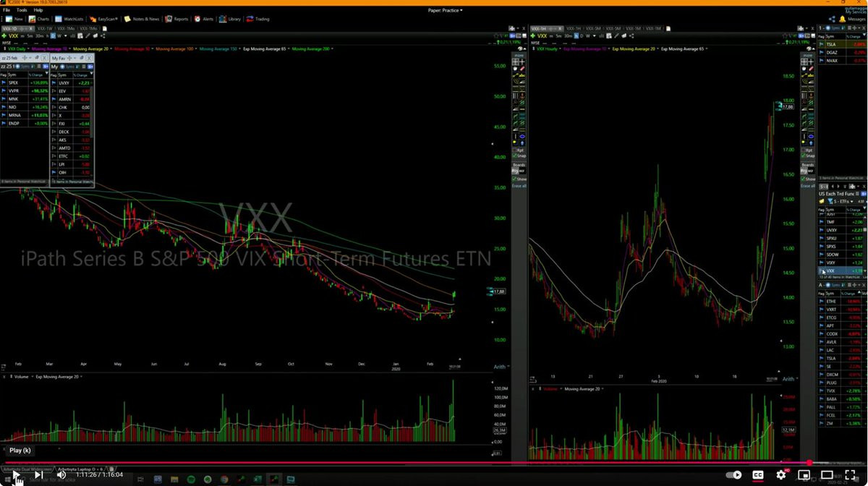Viewport: 868px width, 486px height.
Task: Close the zz 25 feb watchlist window
Action: 44,58
